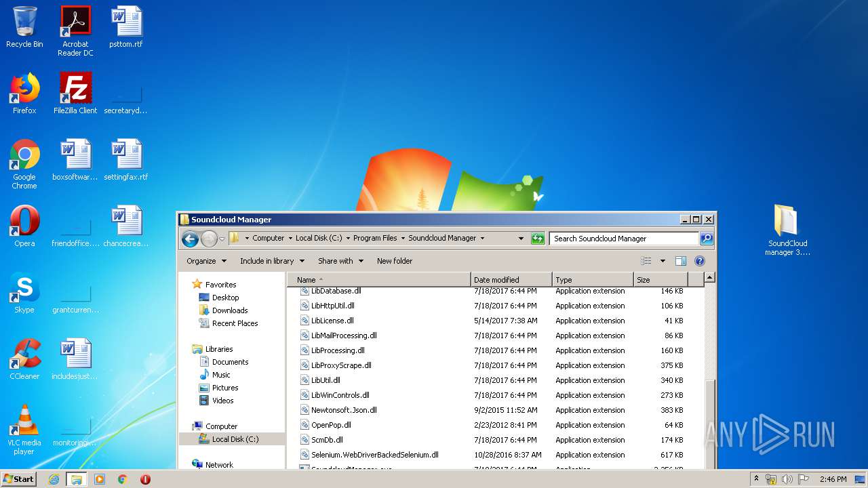Open FileZilla Client shortcut
Viewport: 868px width, 488px height.
(x=75, y=94)
